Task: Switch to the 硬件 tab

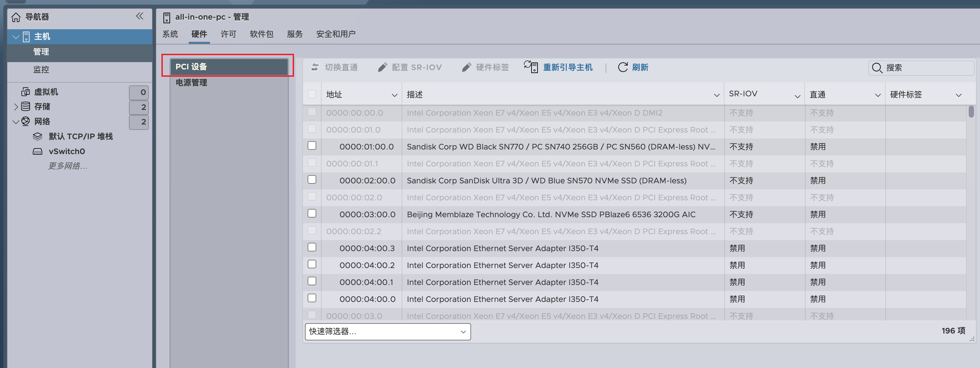Action: click(199, 34)
